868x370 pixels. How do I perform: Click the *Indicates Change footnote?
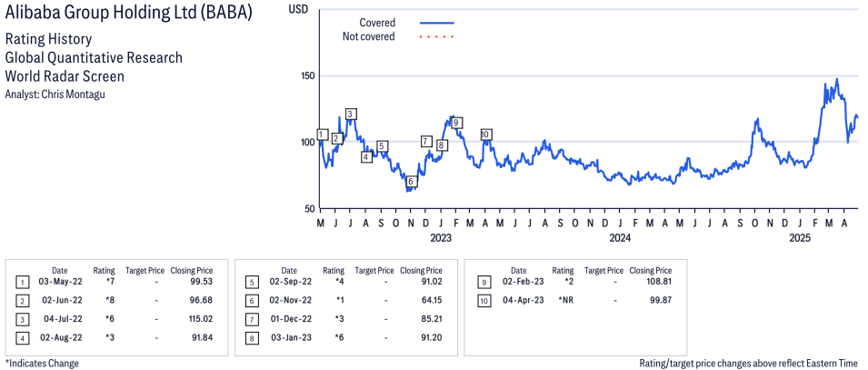click(42, 364)
